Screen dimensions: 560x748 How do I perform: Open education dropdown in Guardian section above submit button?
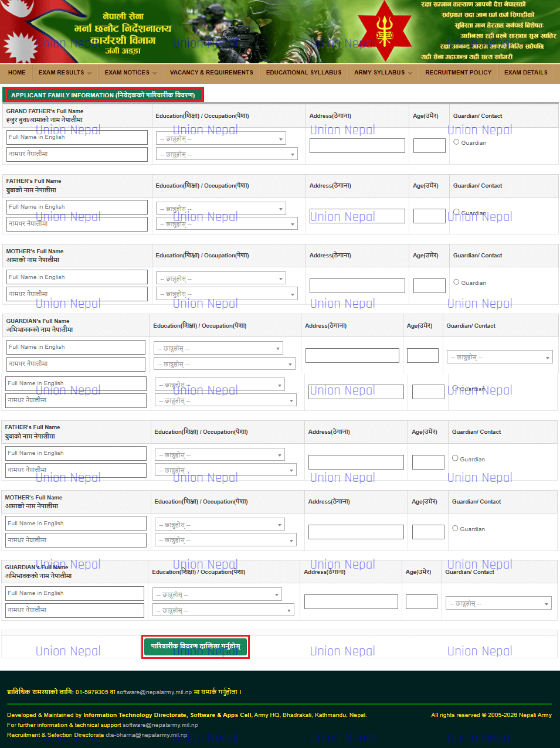point(218,594)
